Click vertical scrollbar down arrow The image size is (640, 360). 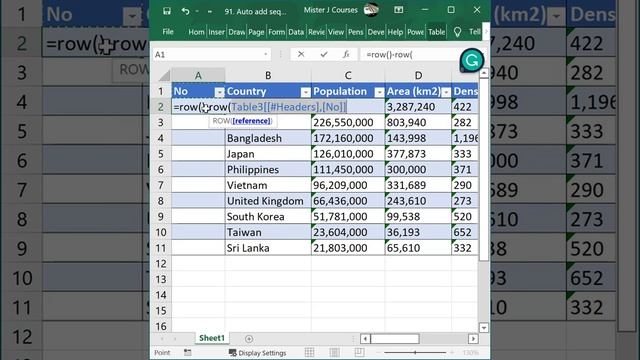pyautogui.click(x=484, y=327)
